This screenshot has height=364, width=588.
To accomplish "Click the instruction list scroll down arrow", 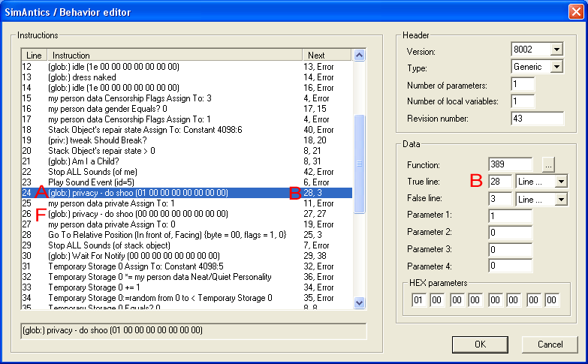I will pyautogui.click(x=359, y=302).
